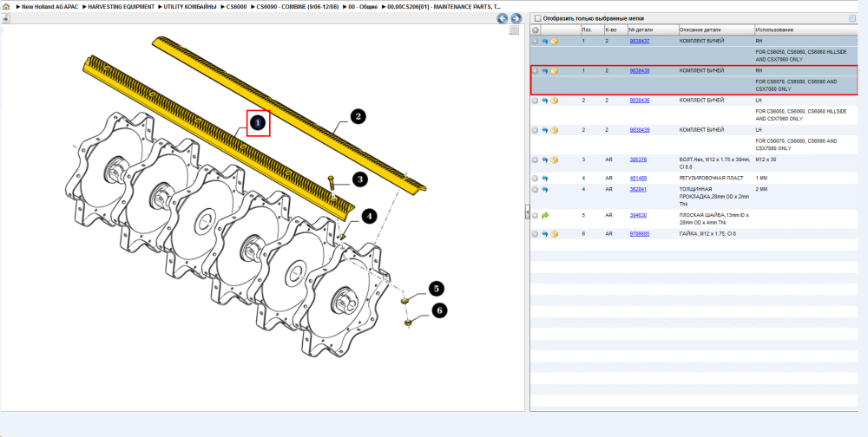
Task: Select callout 3 on the diagram
Action: 359,179
